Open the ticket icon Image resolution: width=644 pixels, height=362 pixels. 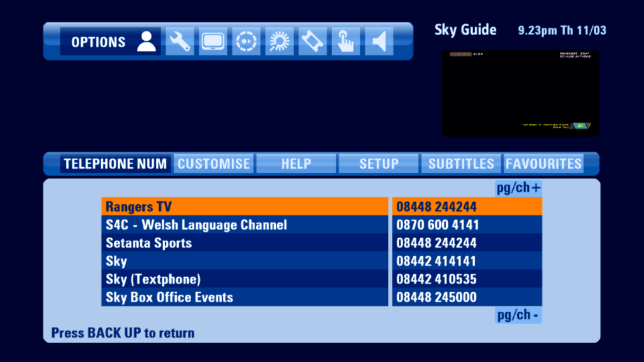coord(313,42)
